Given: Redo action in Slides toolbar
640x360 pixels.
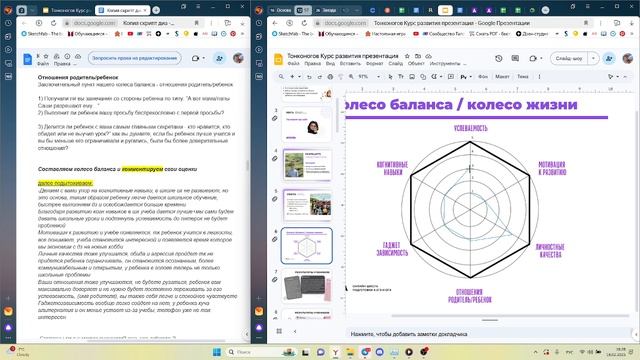Looking at the screenshot, I should coord(320,76).
